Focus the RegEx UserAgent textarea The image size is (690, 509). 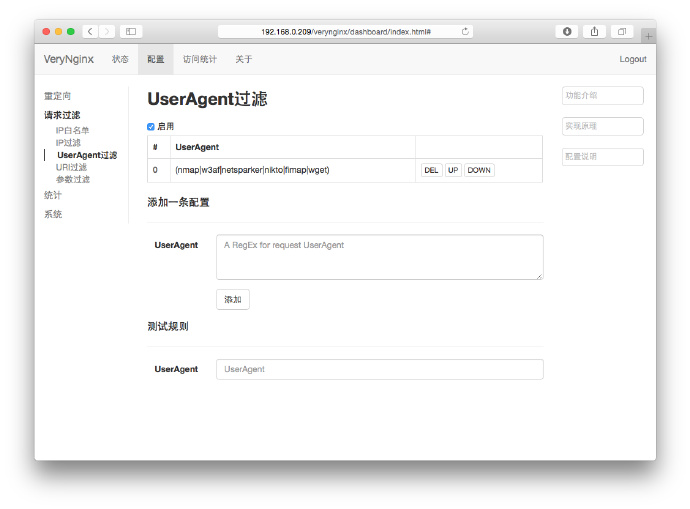click(x=380, y=257)
